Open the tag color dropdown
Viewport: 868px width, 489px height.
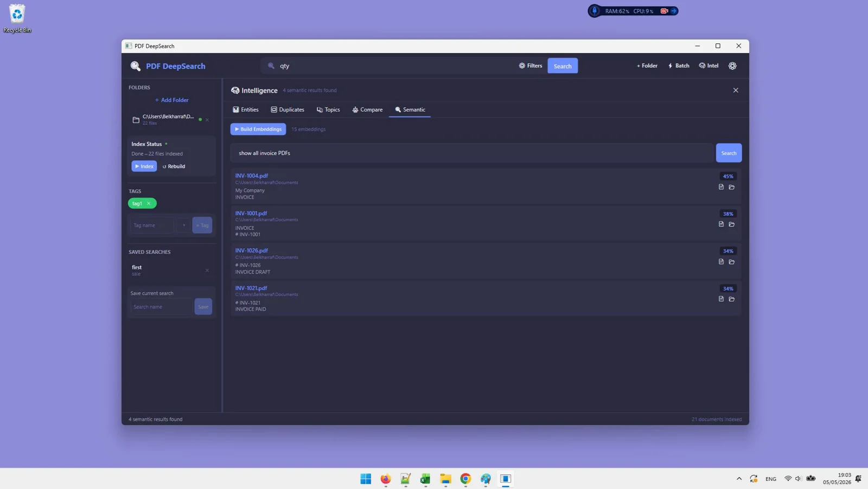183,225
